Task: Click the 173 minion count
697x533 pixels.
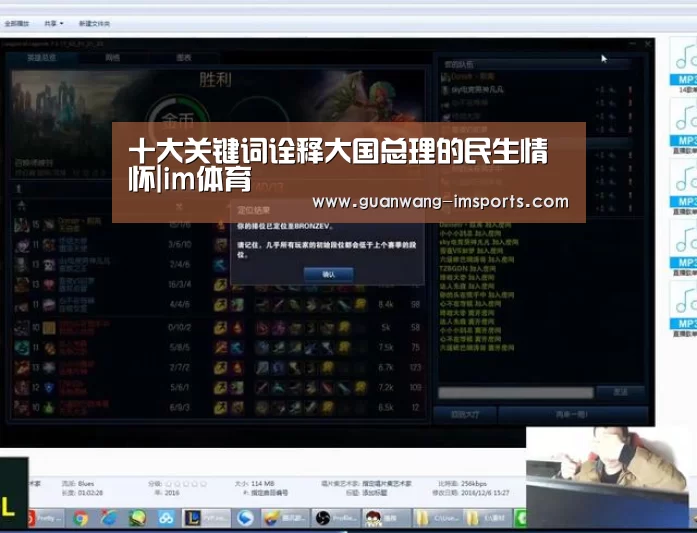Action: point(415,368)
